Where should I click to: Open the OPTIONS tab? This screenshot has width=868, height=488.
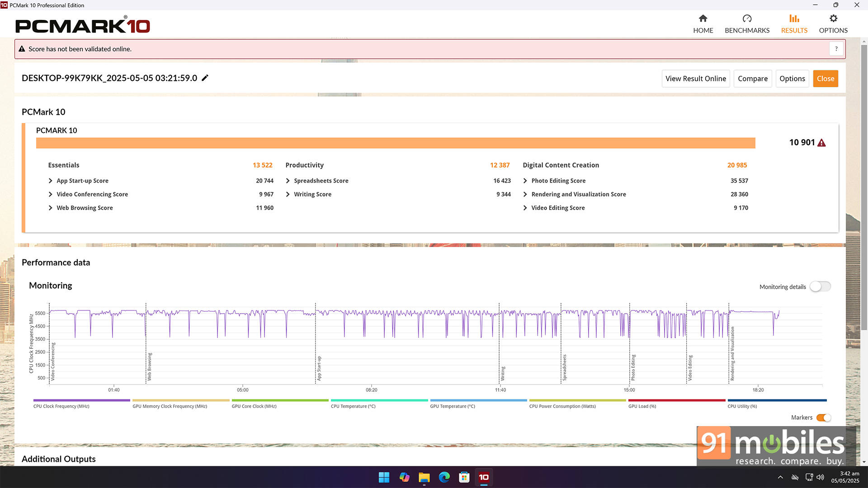coord(833,24)
